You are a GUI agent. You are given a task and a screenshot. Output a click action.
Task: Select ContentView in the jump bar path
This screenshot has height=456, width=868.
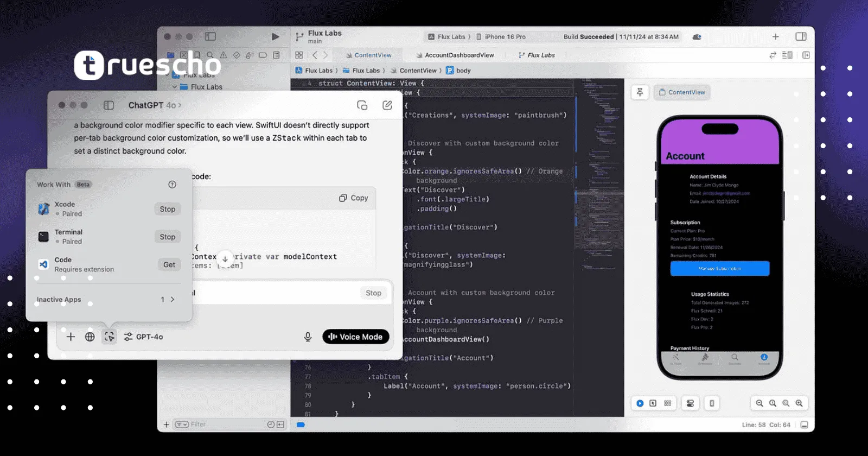413,71
